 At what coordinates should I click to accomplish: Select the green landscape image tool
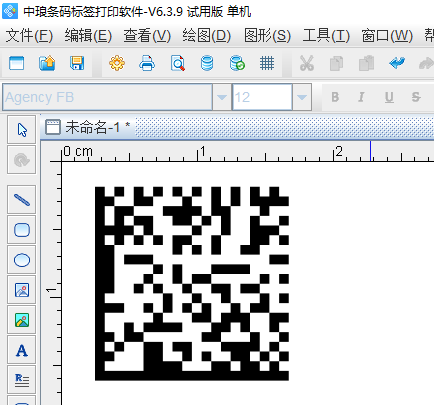tap(22, 320)
